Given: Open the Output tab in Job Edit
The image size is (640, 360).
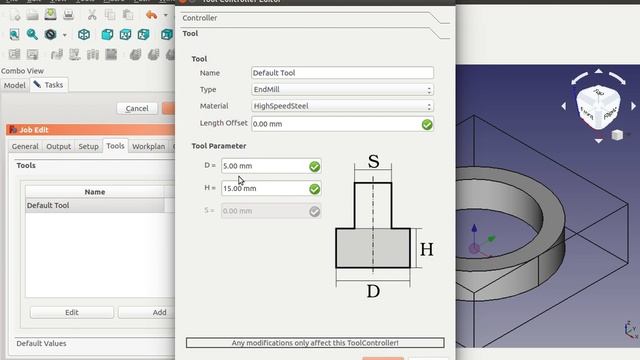Looking at the screenshot, I should pyautogui.click(x=58, y=147).
